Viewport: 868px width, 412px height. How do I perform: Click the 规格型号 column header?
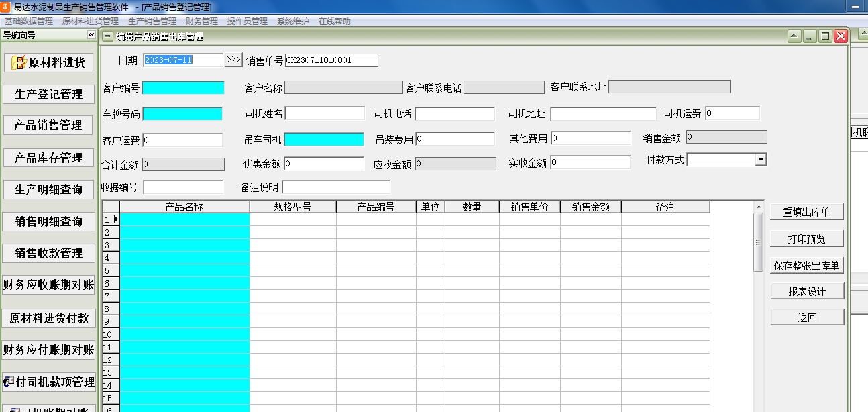tap(293, 207)
